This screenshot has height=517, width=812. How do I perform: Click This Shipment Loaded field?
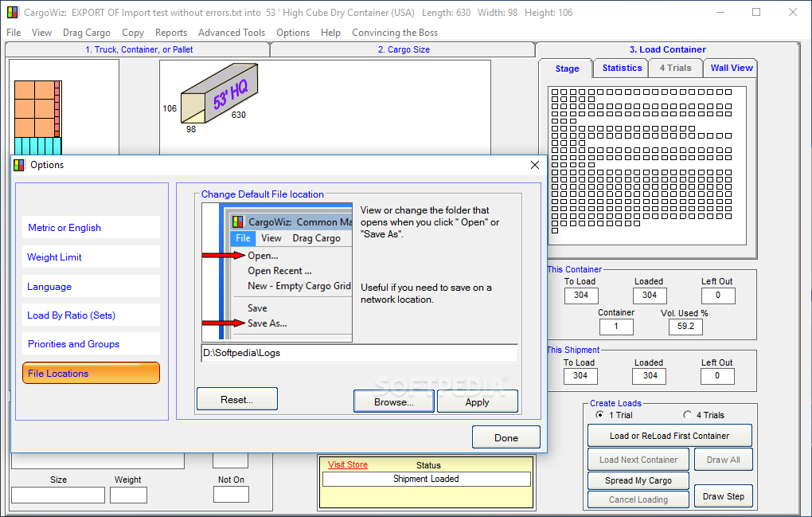[650, 376]
